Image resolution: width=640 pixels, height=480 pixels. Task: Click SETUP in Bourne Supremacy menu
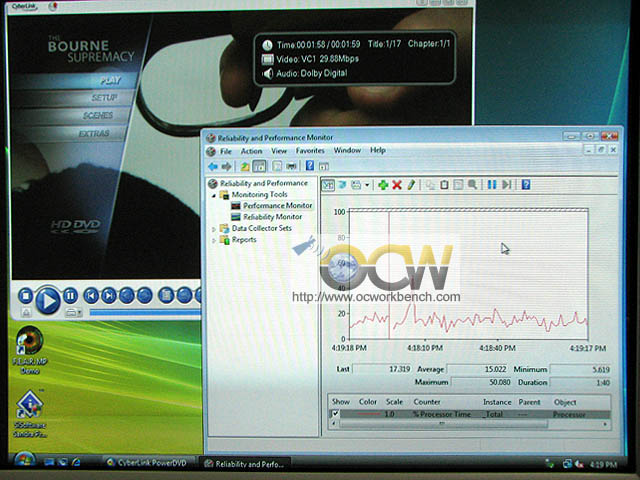(x=104, y=98)
